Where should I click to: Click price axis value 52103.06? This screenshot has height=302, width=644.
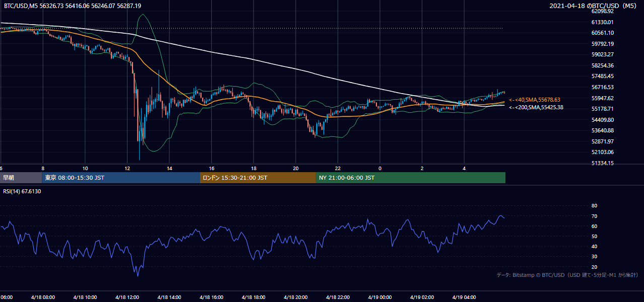pyautogui.click(x=602, y=152)
